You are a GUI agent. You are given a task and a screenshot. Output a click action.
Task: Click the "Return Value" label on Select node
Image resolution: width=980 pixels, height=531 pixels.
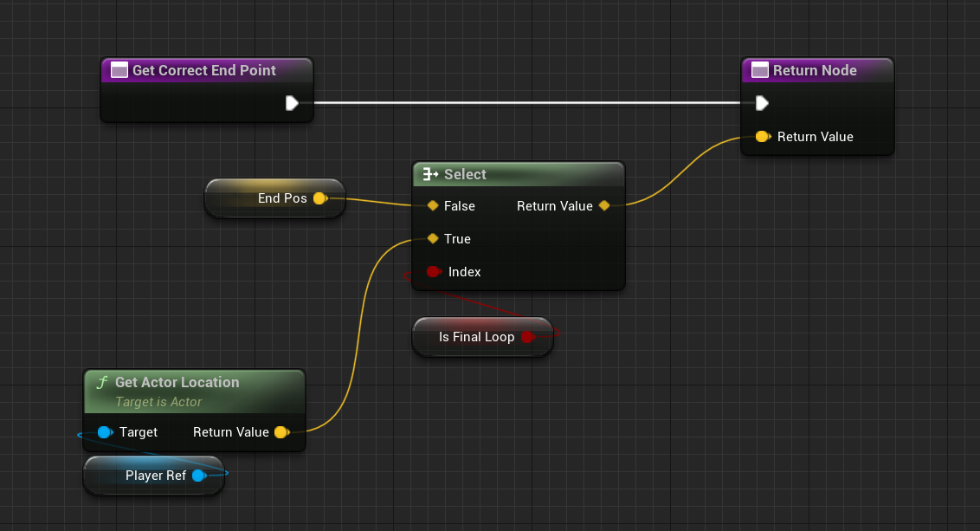[x=554, y=206]
